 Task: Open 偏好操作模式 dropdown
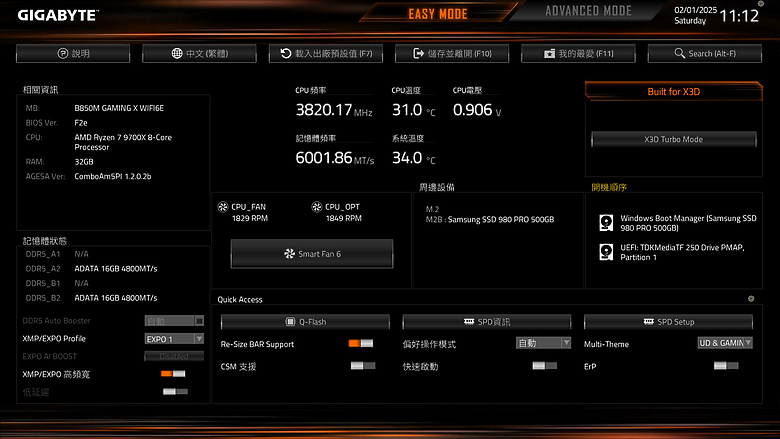[x=543, y=343]
